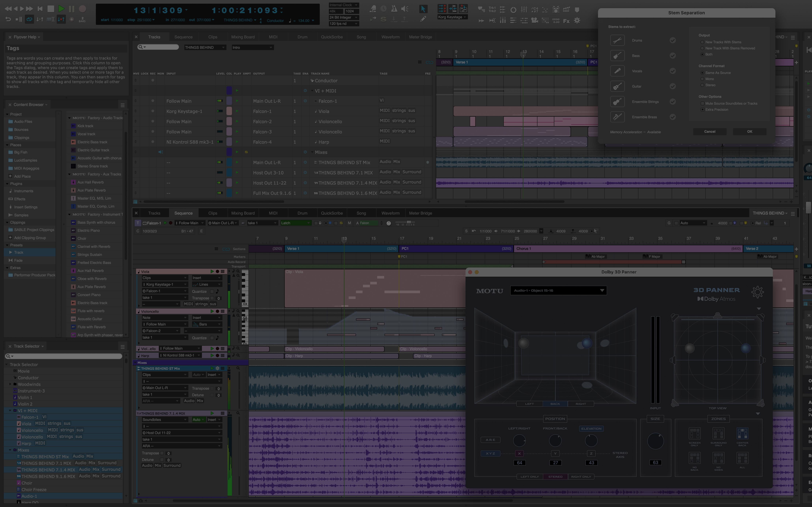Click Cancel in Stem Separation dialog
The width and height of the screenshot is (812, 507).
click(710, 131)
